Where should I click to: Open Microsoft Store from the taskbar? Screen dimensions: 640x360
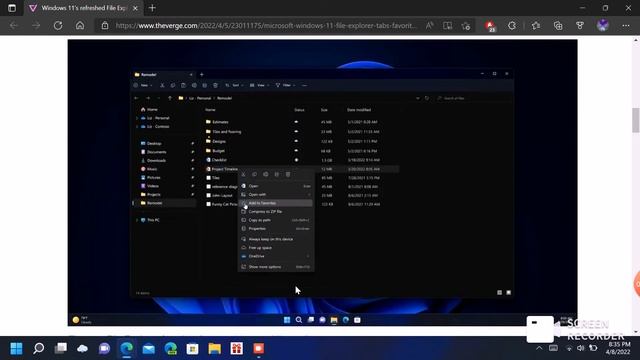192,348
